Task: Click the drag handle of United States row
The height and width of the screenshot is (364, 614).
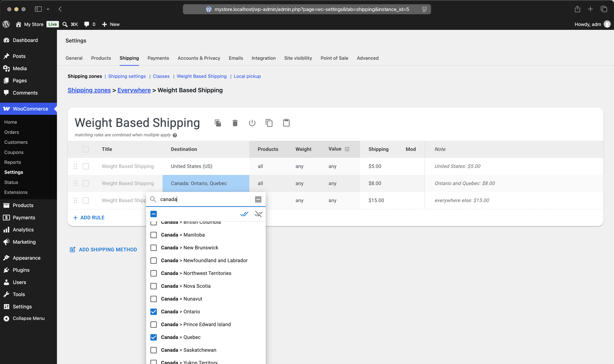Action: pos(75,166)
